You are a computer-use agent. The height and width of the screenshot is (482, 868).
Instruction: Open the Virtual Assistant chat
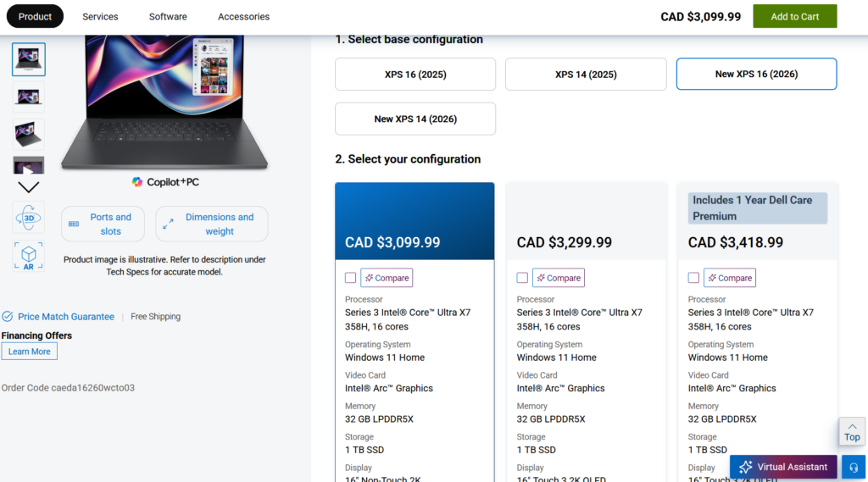pyautogui.click(x=783, y=467)
